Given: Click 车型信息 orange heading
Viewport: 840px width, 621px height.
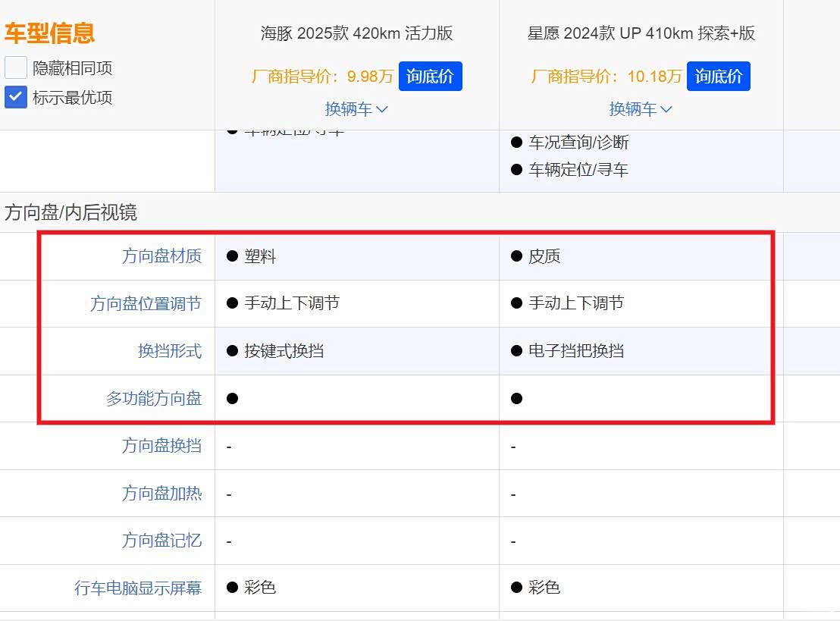Looking at the screenshot, I should (x=49, y=33).
